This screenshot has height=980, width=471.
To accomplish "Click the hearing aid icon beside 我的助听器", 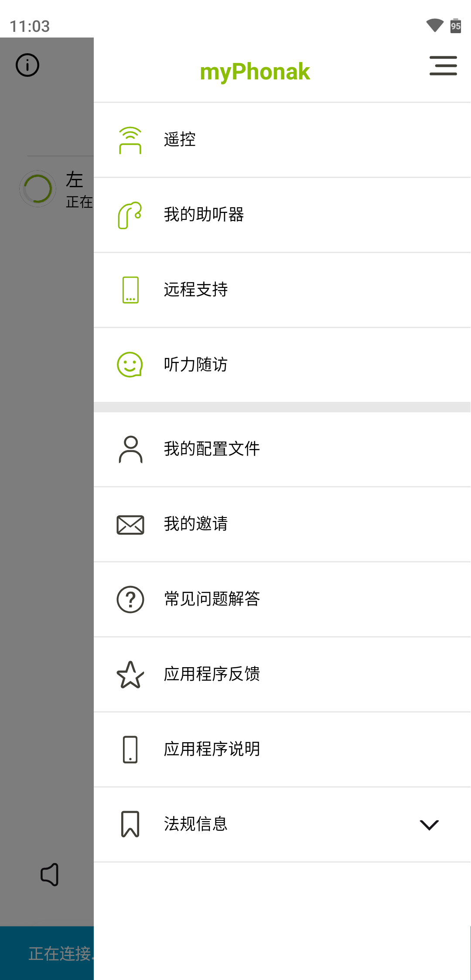I will coord(130,214).
